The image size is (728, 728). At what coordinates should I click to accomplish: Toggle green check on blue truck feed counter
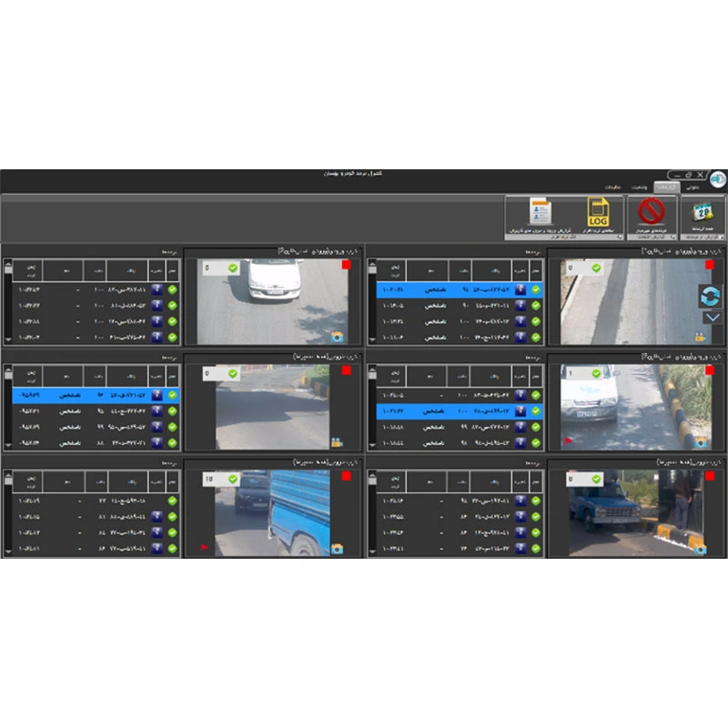233,480
